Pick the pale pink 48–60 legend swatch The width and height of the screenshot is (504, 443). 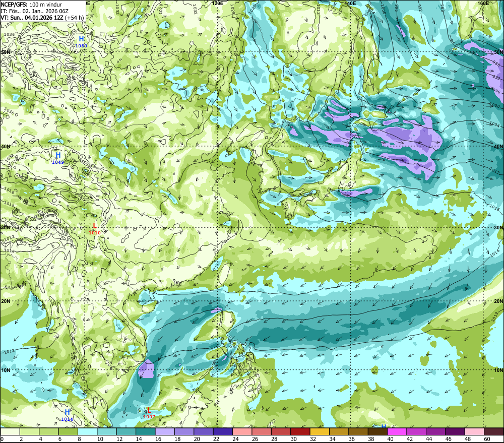click(474, 431)
